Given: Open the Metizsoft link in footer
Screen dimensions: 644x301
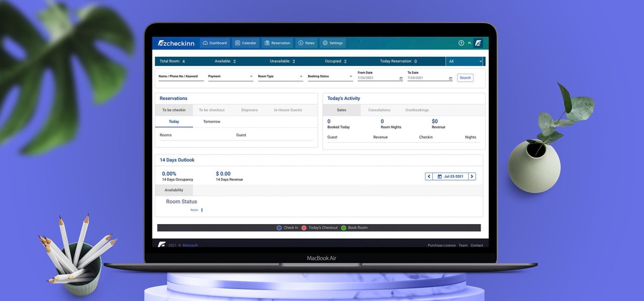Looking at the screenshot, I should coord(190,246).
